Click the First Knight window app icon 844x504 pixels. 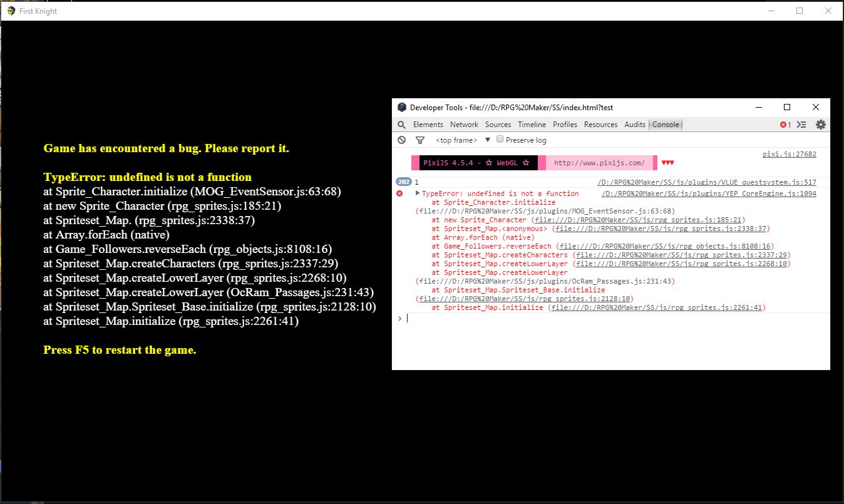11,11
